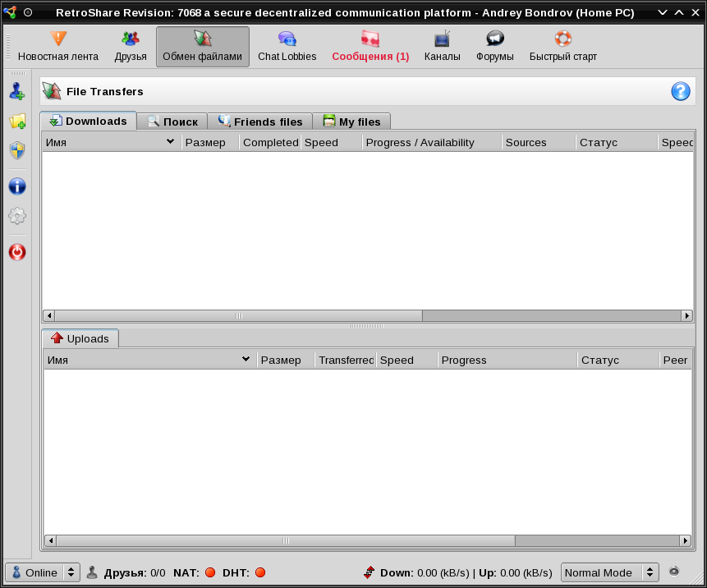Click downloads scrollbar right arrow
707x588 pixels.
pyautogui.click(x=686, y=315)
